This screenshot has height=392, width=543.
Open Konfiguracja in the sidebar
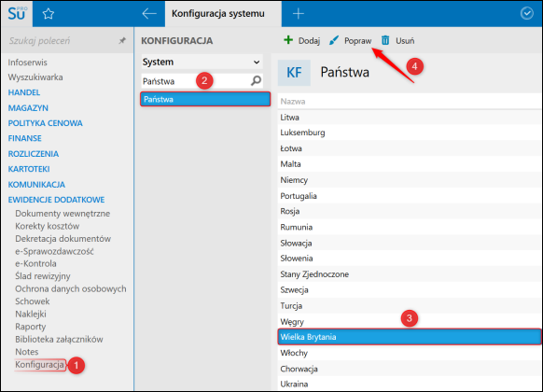[39, 365]
